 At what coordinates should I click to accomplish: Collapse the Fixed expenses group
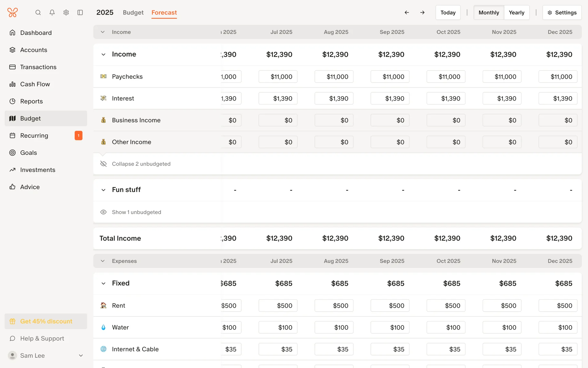(104, 283)
